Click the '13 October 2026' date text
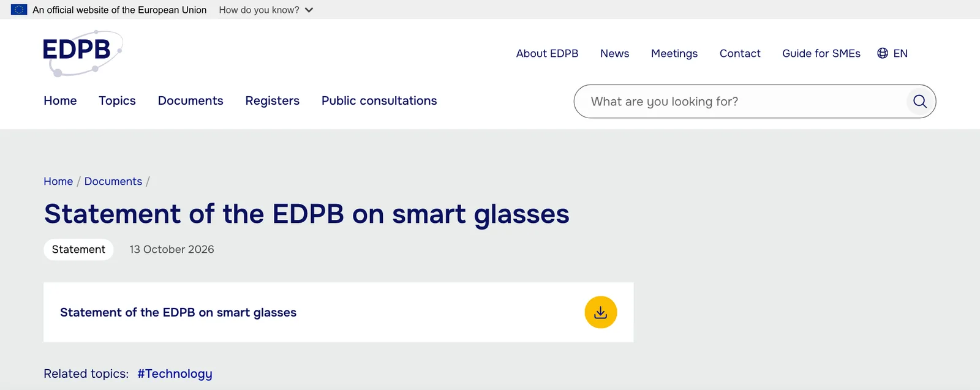Viewport: 980px width, 390px height. (x=171, y=249)
